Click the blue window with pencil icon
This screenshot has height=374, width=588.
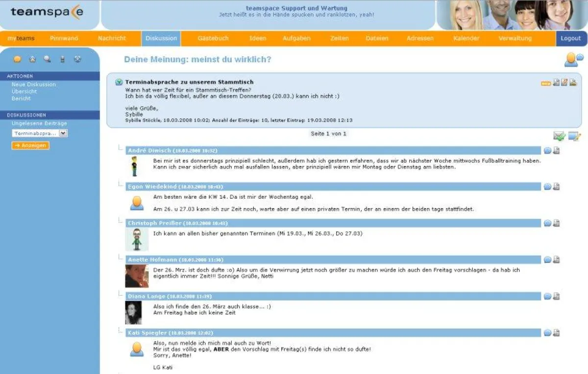coord(574,136)
